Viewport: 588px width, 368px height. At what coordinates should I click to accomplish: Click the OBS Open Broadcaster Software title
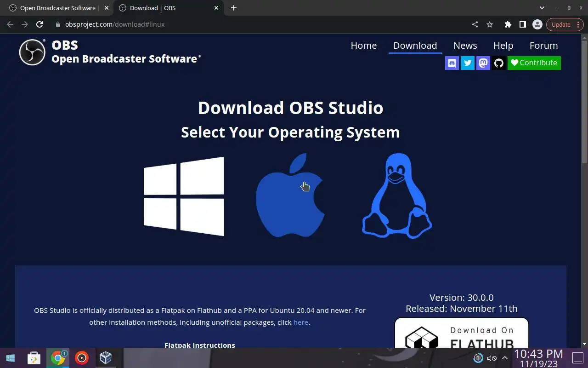pos(126,52)
